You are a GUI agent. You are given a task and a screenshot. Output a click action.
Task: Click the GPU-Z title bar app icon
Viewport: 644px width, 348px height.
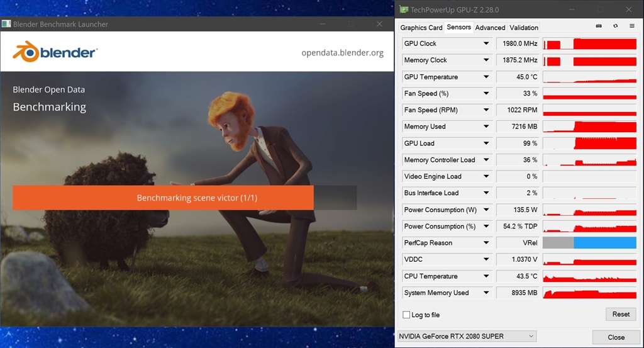[x=404, y=9]
